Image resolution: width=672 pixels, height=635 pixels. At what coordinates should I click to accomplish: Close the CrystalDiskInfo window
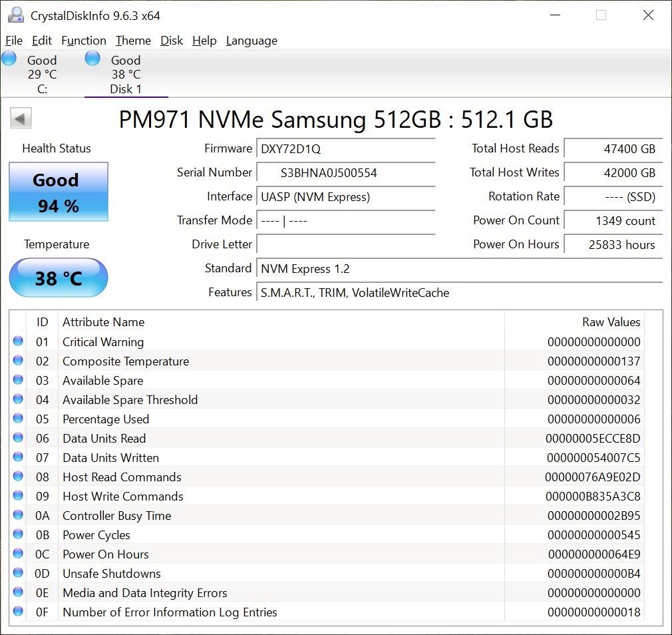649,15
